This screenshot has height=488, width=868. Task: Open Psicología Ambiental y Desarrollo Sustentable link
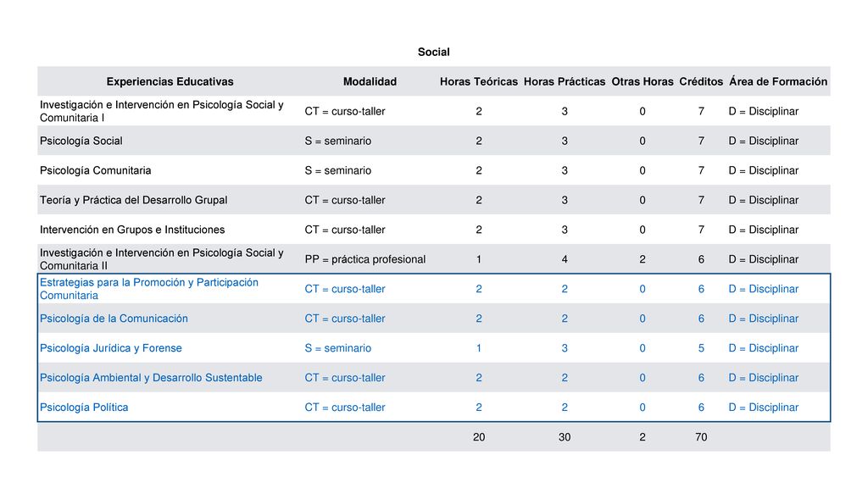pyautogui.click(x=151, y=378)
